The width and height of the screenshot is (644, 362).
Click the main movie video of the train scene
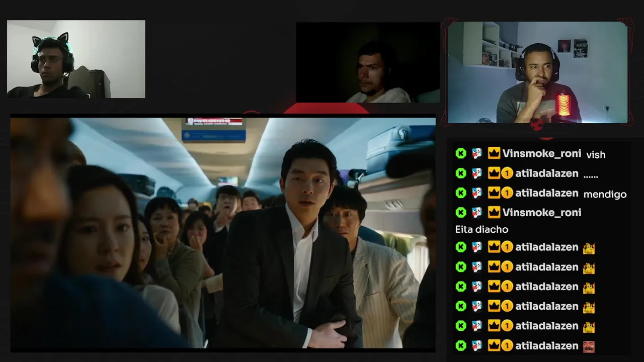click(x=223, y=233)
